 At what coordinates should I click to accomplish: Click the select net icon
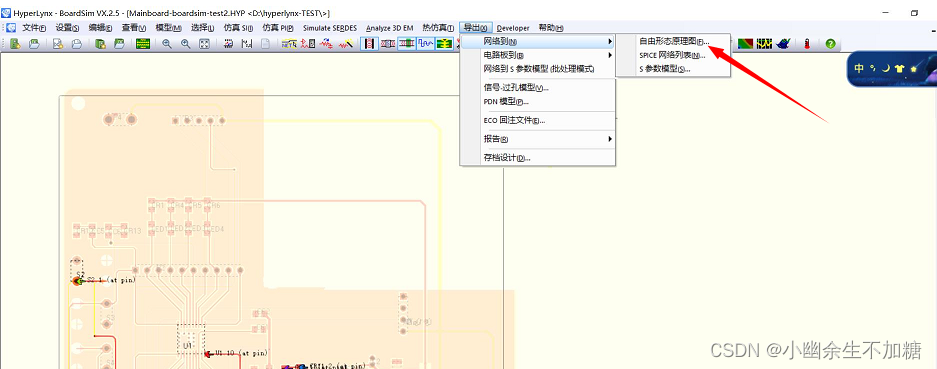pos(228,44)
